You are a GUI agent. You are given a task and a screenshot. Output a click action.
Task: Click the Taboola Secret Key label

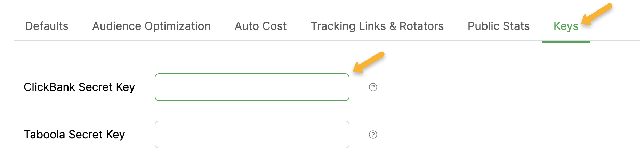pos(74,135)
